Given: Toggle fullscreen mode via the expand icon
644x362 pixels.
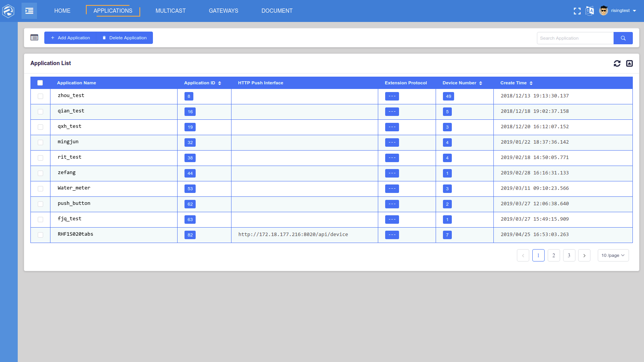Looking at the screenshot, I should coord(577,11).
